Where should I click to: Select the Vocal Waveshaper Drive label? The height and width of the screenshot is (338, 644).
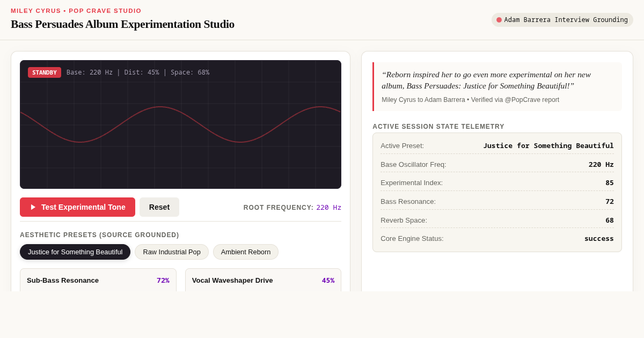232,280
